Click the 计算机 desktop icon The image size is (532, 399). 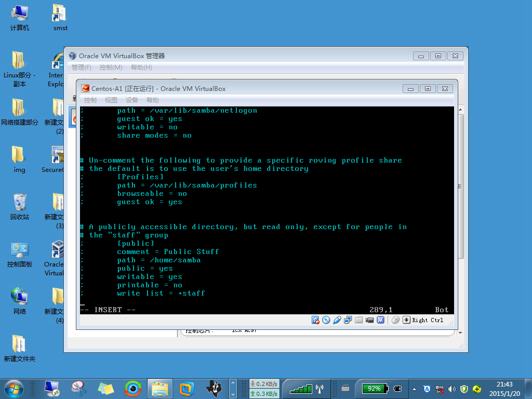[x=19, y=18]
